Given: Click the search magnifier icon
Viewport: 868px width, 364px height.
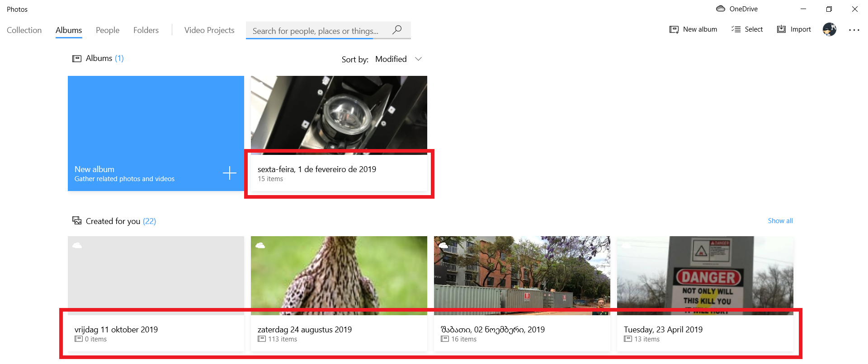Looking at the screenshot, I should pos(397,30).
